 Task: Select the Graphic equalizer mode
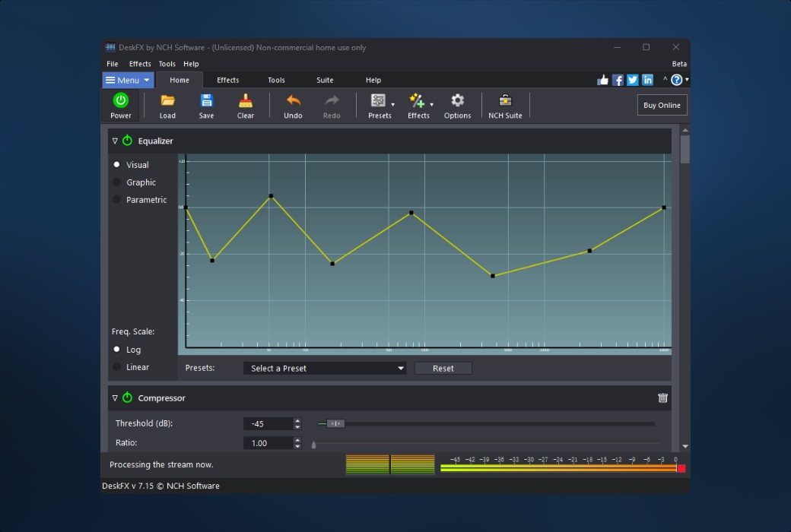[x=117, y=182]
